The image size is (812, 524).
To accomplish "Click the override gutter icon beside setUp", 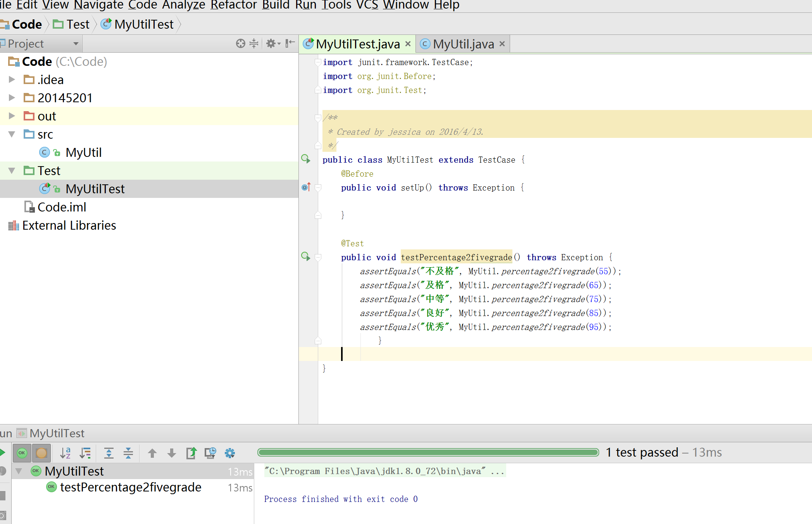I will coord(306,187).
